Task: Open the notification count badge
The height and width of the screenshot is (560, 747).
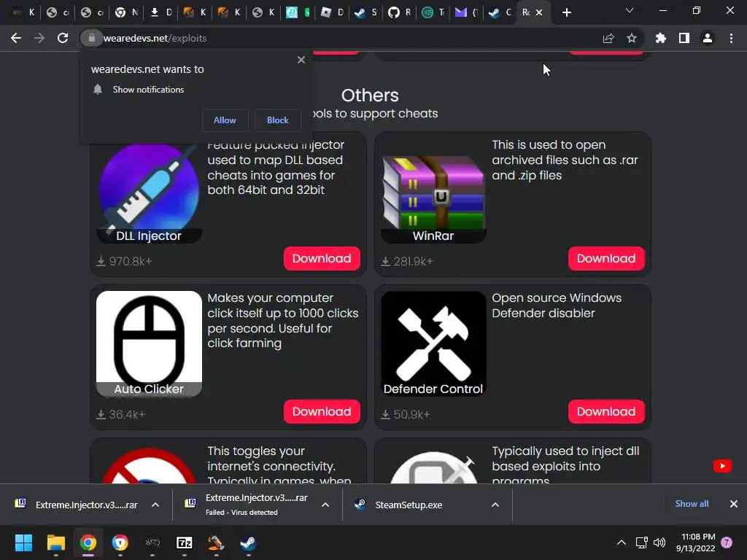Action: (727, 542)
